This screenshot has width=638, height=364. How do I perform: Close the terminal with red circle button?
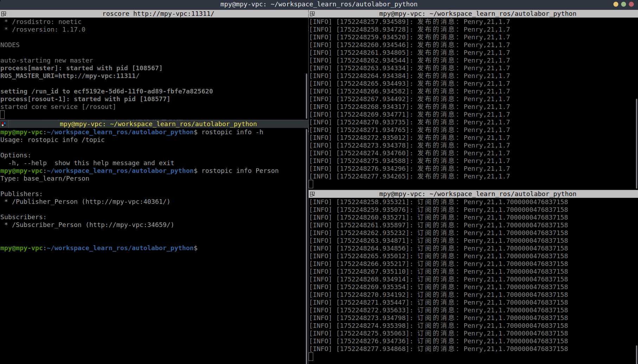coord(631,4)
